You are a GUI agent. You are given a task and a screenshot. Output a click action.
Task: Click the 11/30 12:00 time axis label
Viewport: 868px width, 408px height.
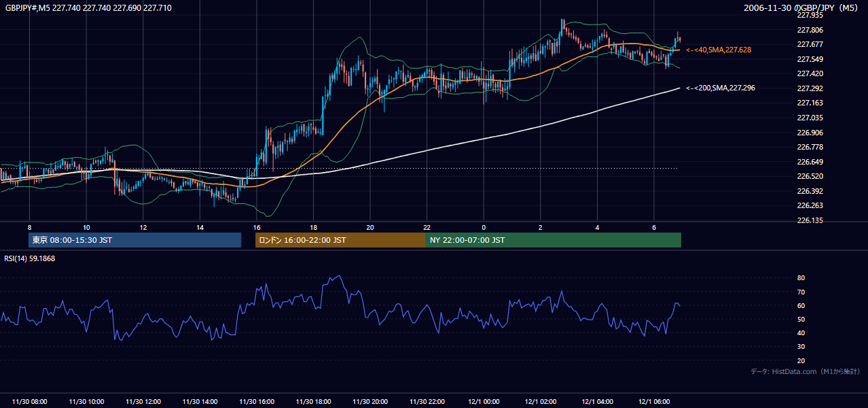(x=143, y=402)
